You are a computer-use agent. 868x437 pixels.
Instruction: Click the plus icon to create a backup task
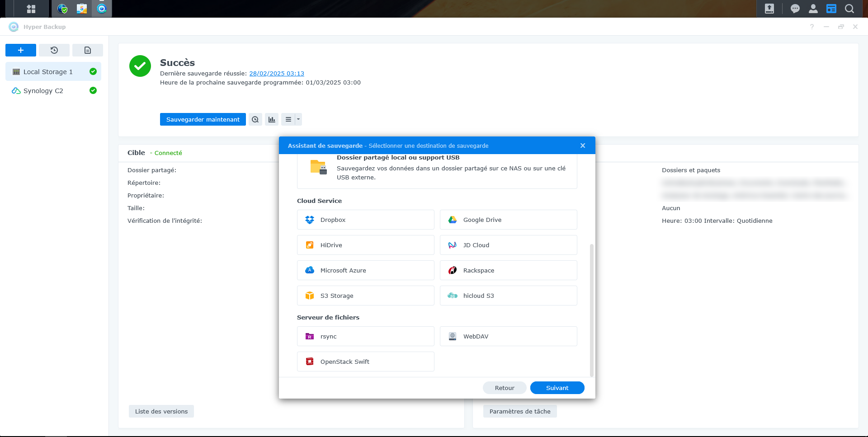point(21,50)
